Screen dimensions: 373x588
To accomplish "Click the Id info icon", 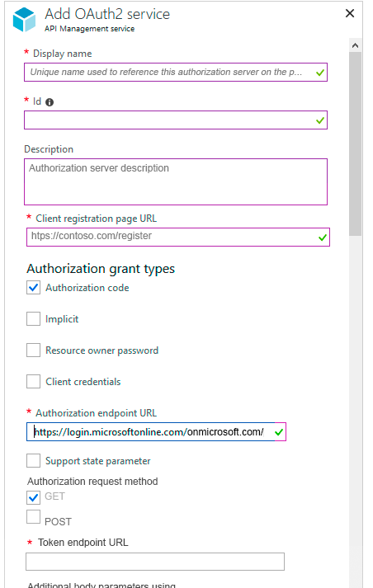I will pos(50,102).
